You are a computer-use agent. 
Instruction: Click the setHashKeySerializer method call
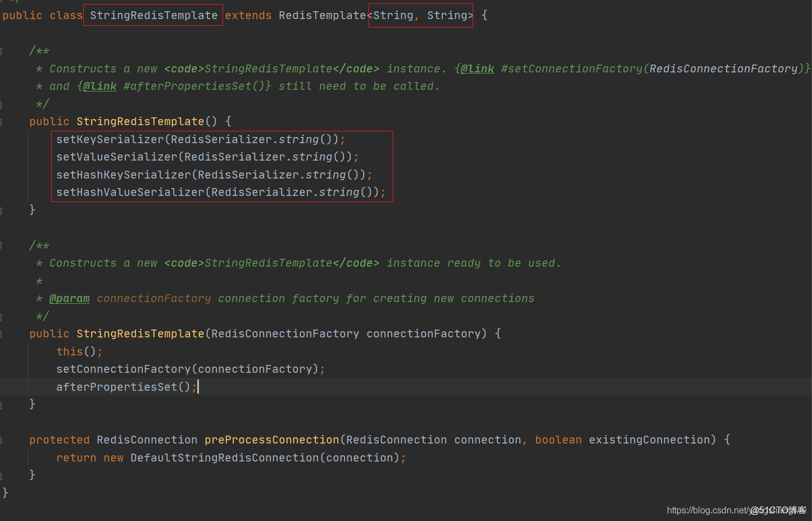point(124,175)
